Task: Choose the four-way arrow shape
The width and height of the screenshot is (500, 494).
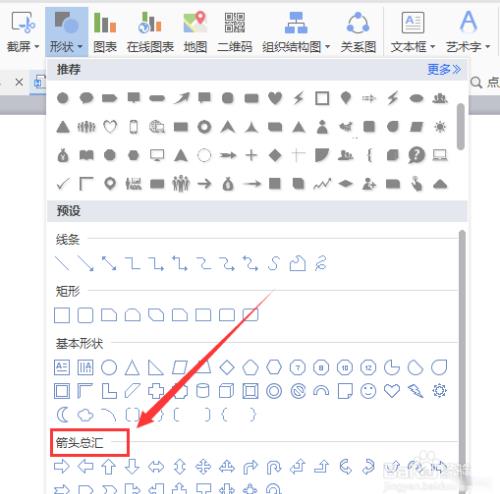Action: 203,466
